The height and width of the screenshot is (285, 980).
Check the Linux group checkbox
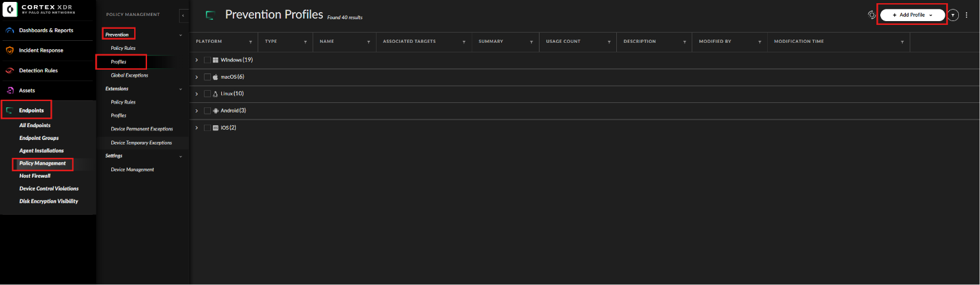pos(207,94)
